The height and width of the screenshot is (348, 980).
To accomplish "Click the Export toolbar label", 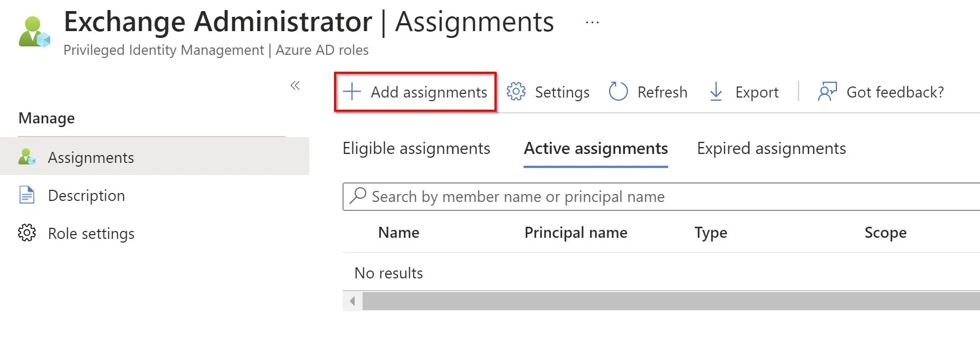I will pos(757,92).
